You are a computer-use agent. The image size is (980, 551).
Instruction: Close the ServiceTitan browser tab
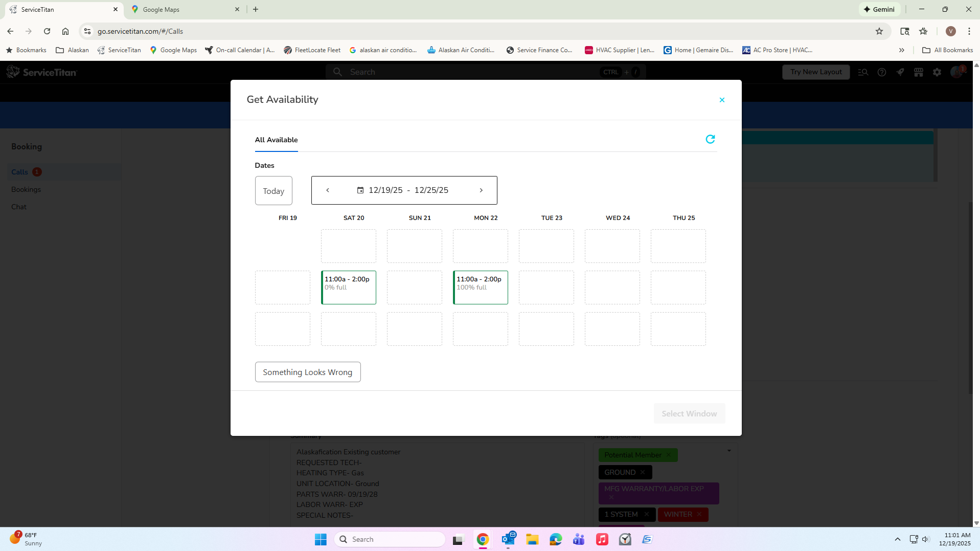pos(116,9)
